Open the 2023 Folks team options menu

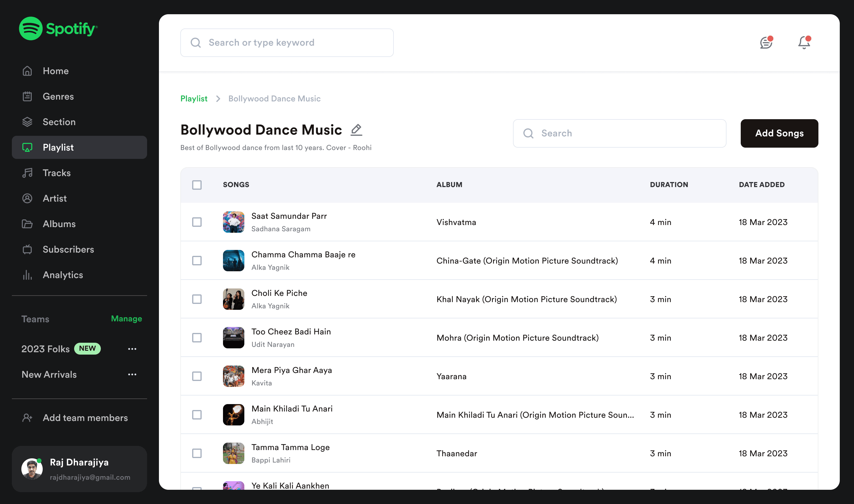click(x=132, y=349)
